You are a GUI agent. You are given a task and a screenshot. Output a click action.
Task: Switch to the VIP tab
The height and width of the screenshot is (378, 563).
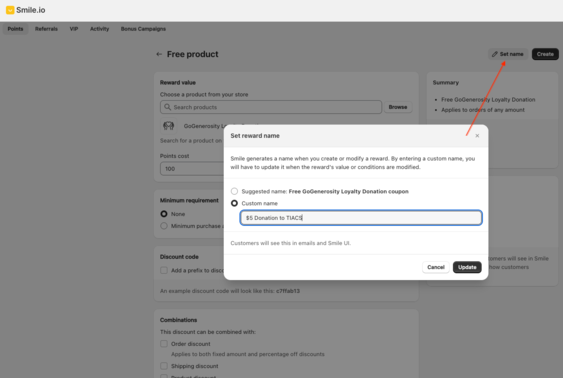[74, 29]
